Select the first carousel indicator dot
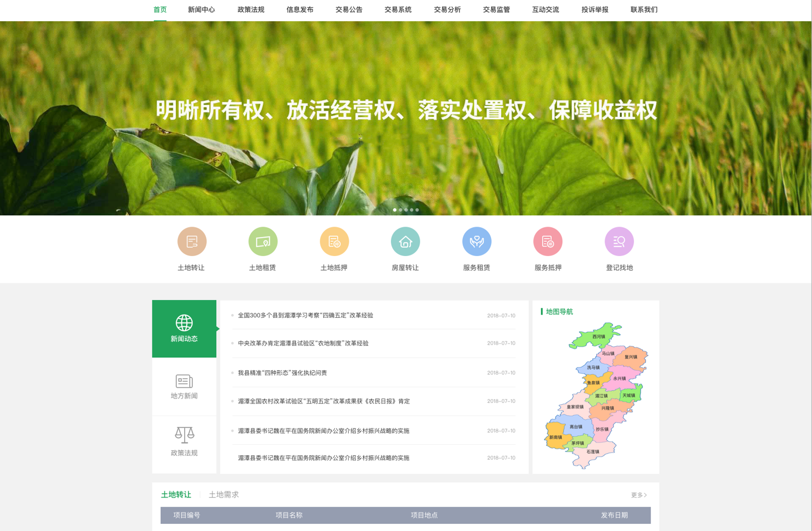812x531 pixels. (x=395, y=210)
